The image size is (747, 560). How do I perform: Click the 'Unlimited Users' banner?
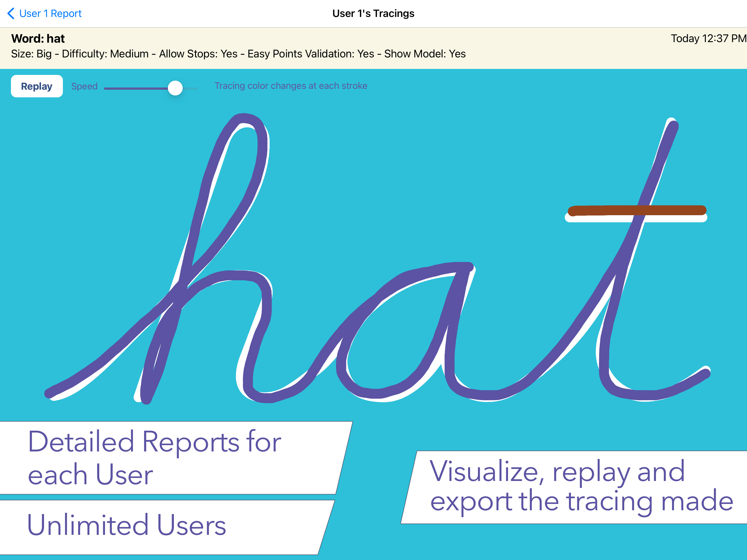pyautogui.click(x=127, y=526)
